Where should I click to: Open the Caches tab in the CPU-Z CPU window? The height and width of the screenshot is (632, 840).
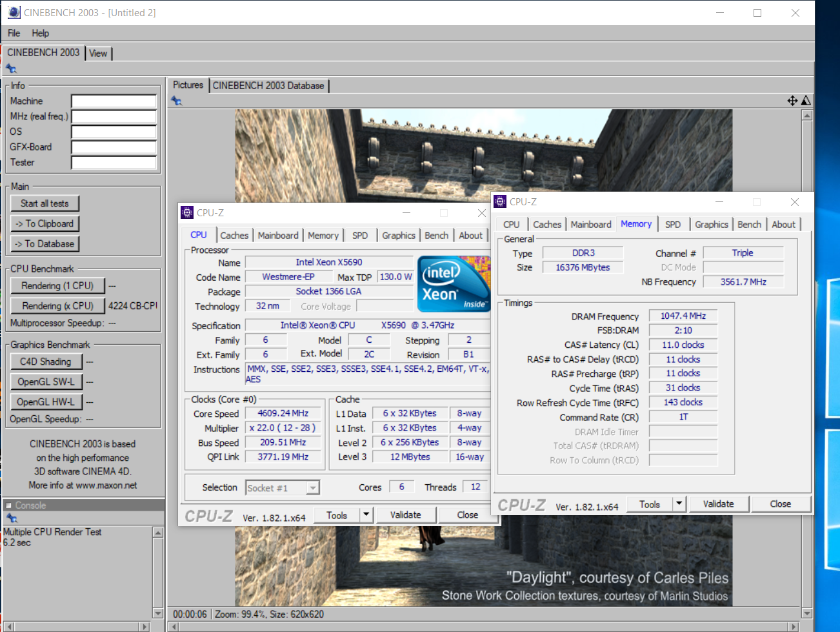234,236
